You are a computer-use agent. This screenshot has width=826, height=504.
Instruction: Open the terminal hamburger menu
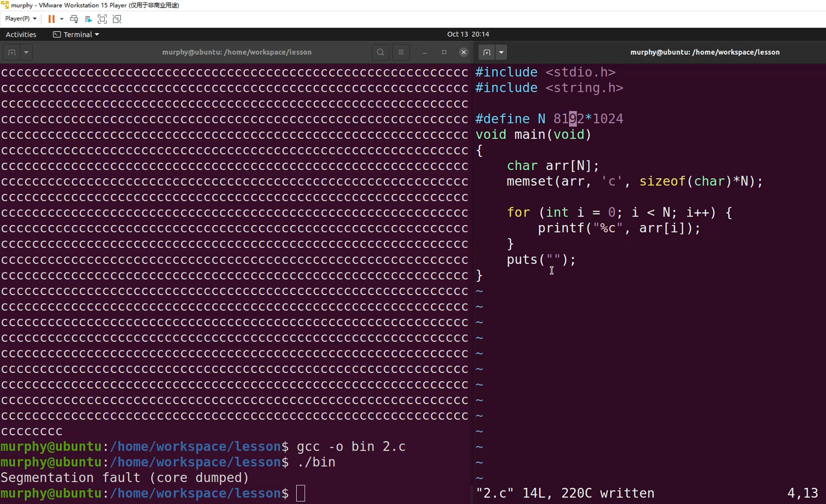pyautogui.click(x=400, y=52)
